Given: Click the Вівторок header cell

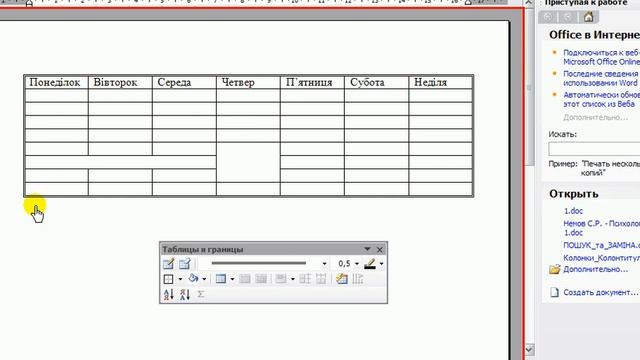Looking at the screenshot, I should [x=120, y=82].
